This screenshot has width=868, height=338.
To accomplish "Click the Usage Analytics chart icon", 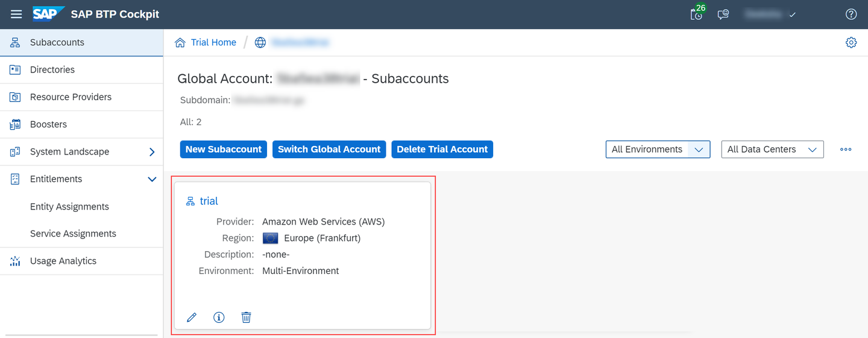I will [x=15, y=261].
